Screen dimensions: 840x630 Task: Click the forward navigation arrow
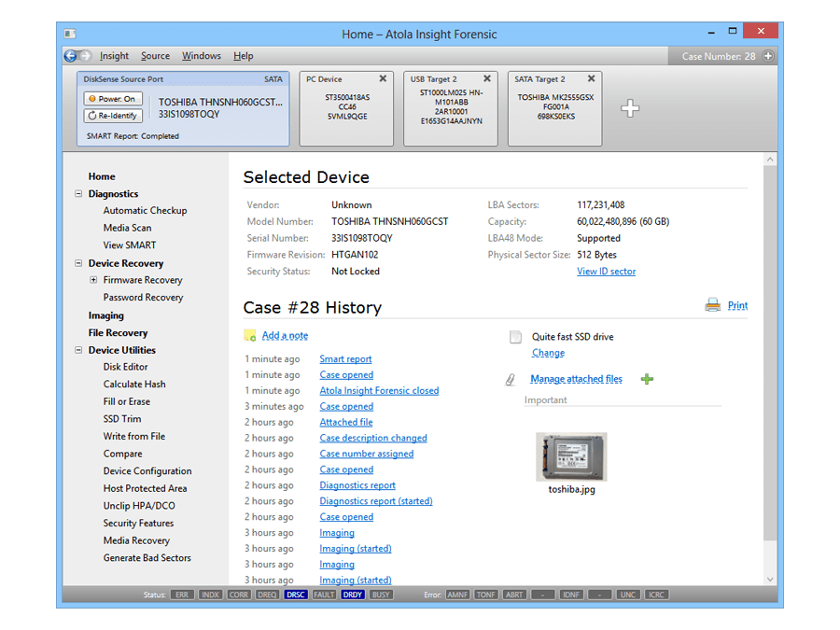[x=86, y=56]
